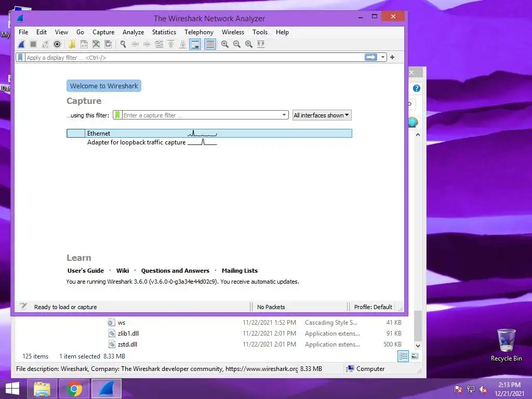Viewport: 532px width, 399px height.
Task: Select the Ethernet interface row
Action: coord(209,134)
